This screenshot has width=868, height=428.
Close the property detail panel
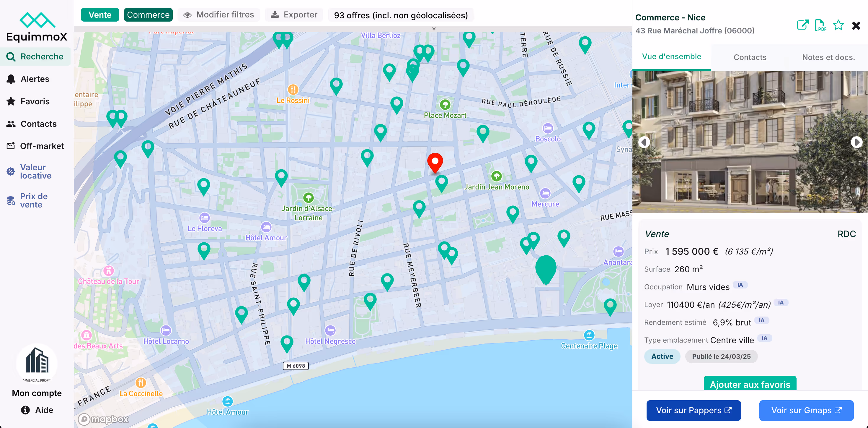pyautogui.click(x=856, y=26)
